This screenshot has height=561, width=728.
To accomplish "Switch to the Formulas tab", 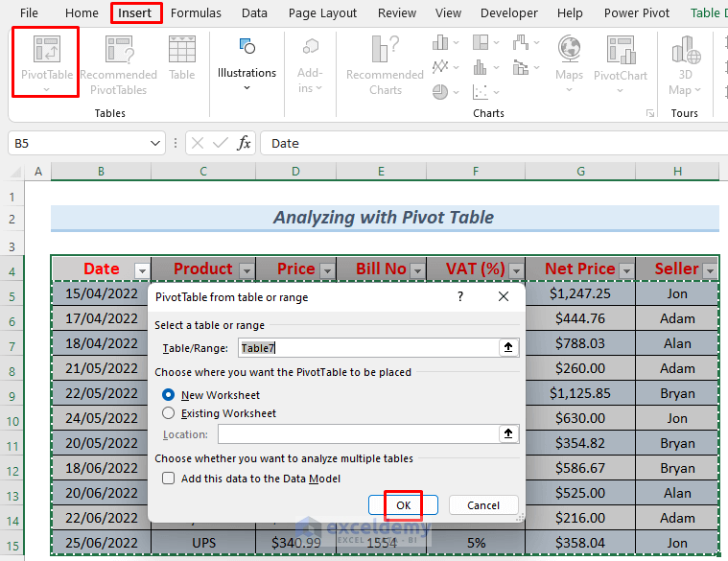I will [x=195, y=13].
